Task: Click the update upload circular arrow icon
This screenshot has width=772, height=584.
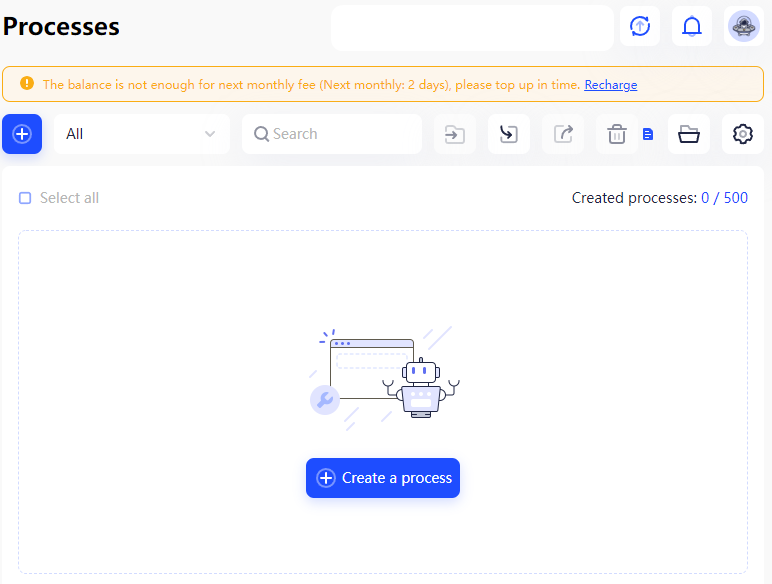Action: [640, 26]
